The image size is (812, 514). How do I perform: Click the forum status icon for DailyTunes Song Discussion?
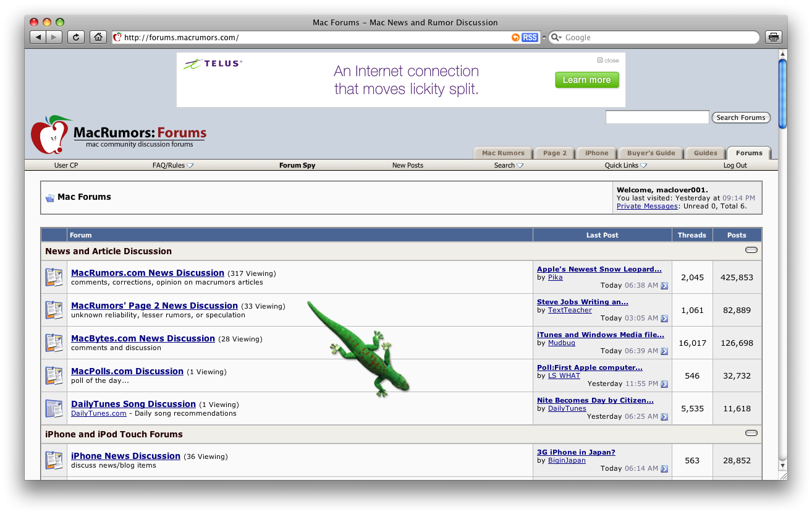54,408
